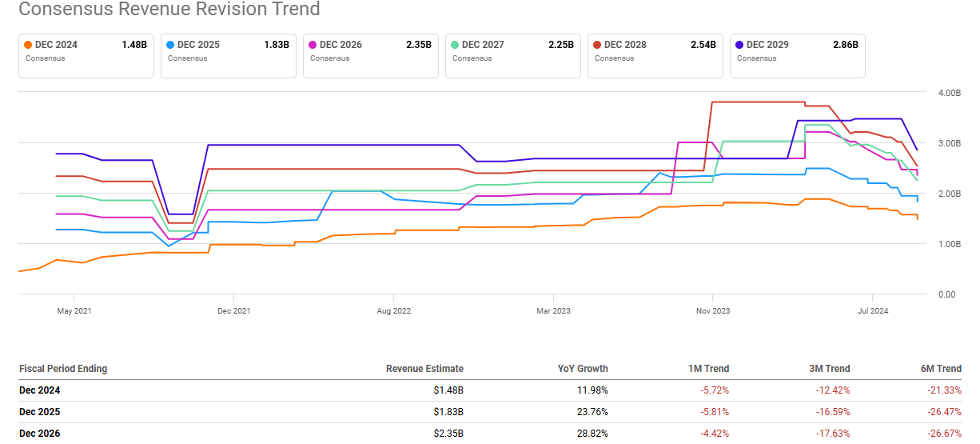980x444 pixels.
Task: Click the red DEC 2028 legend dot
Action: coord(598,45)
